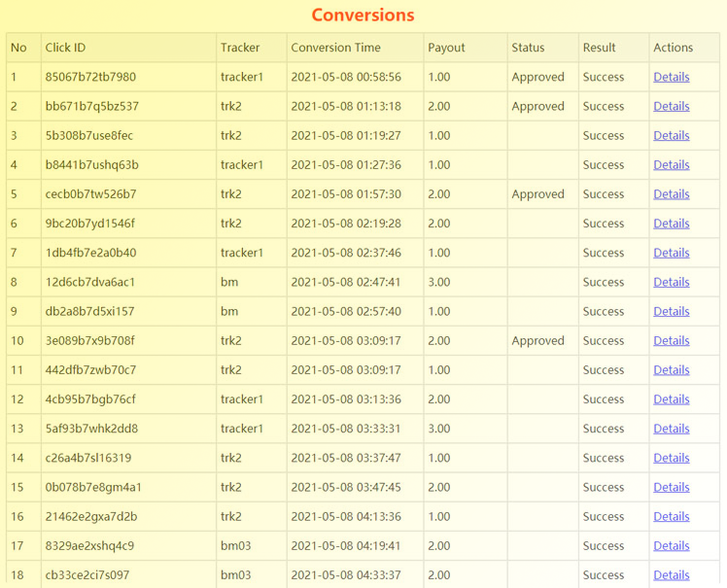Open Details link in row 2
The width and height of the screenshot is (727, 588).
click(x=671, y=106)
